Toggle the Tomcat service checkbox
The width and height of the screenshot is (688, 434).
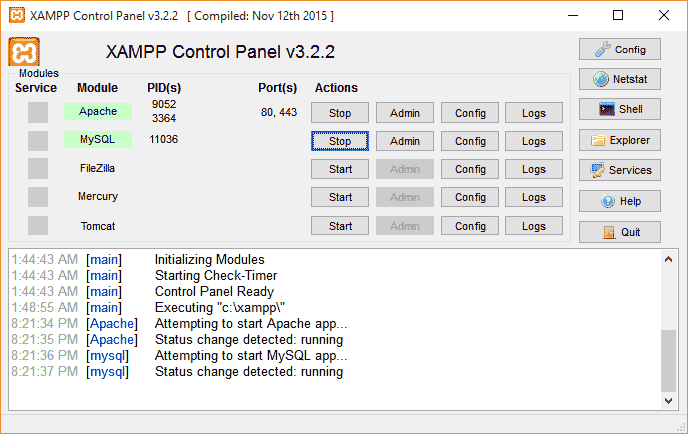click(x=38, y=226)
